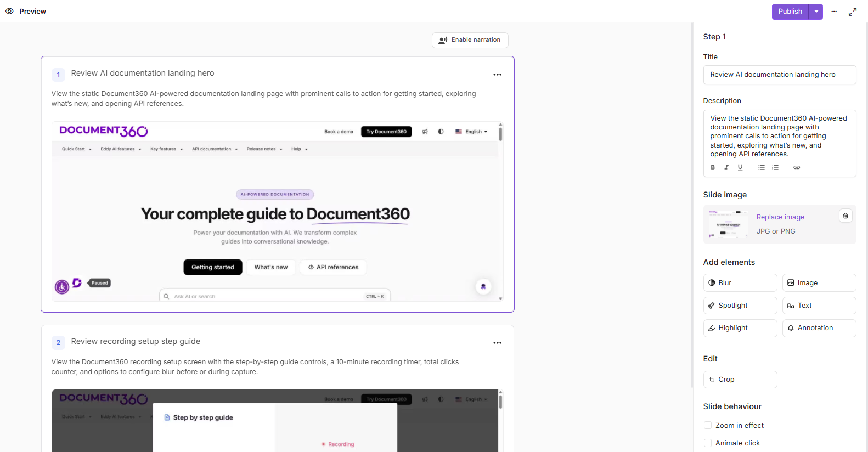Click into the Description text area
The width and height of the screenshot is (868, 452).
point(780,136)
